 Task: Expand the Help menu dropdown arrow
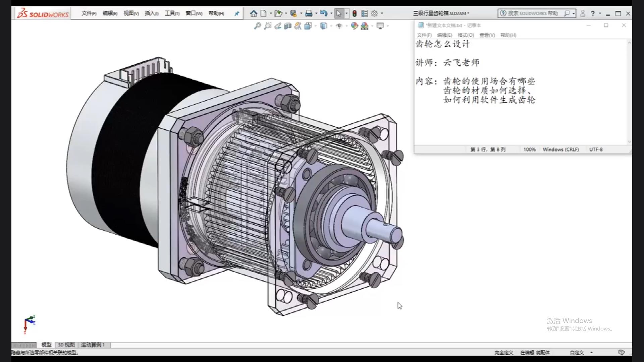(x=600, y=13)
